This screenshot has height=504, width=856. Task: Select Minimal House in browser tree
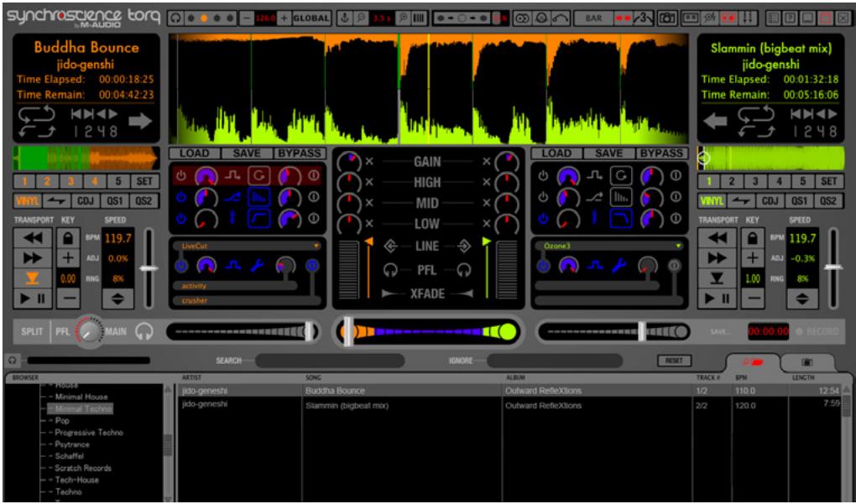click(x=81, y=397)
